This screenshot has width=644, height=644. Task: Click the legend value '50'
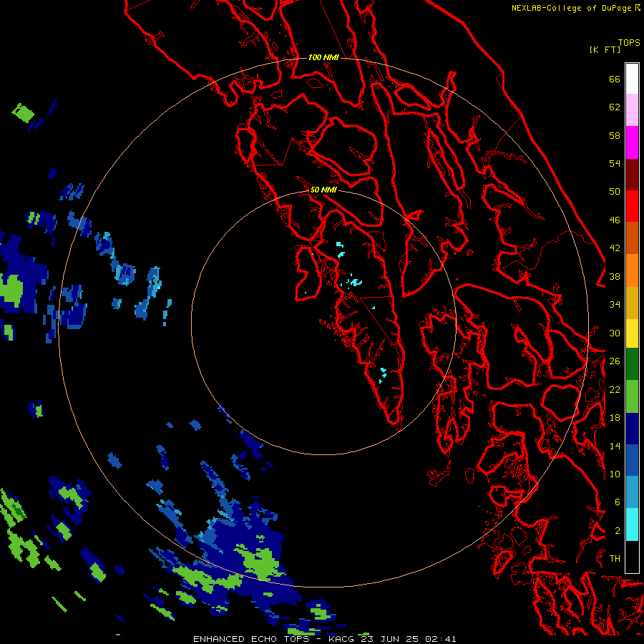point(615,191)
